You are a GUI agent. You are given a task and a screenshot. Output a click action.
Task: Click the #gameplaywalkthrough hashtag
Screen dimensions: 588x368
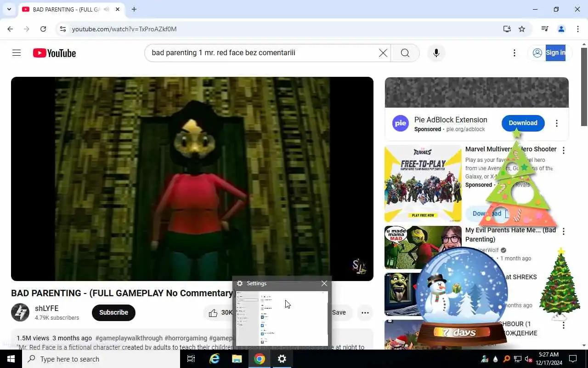click(129, 338)
